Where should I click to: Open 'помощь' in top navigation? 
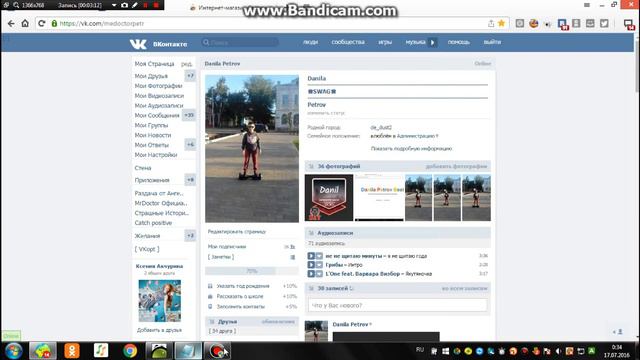pyautogui.click(x=458, y=42)
